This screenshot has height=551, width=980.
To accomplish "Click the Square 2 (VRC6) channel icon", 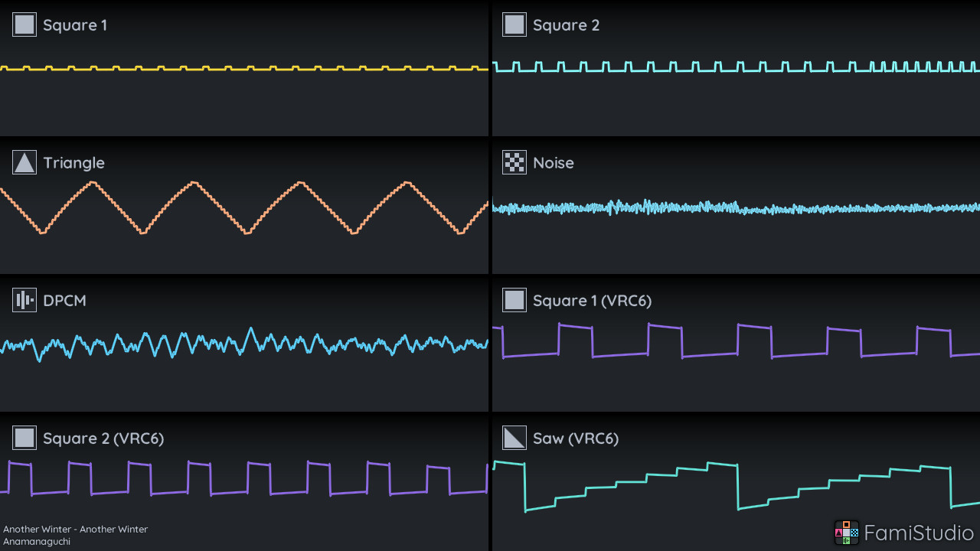I will pyautogui.click(x=24, y=438).
